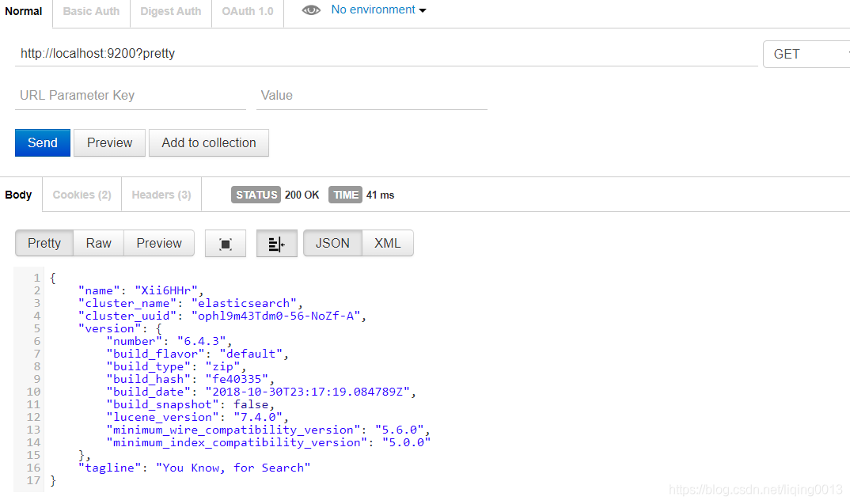Click the request URL field
850x504 pixels.
386,54
